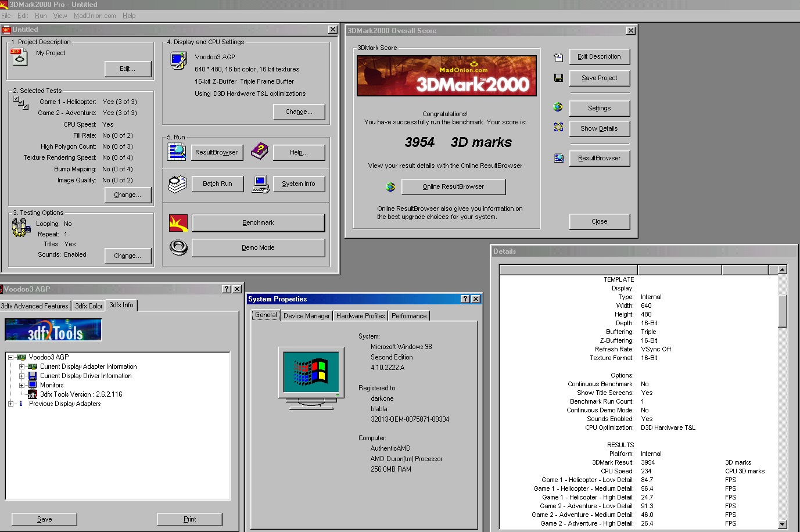
Task: Click the Batch Run stacked discs icon
Action: (177, 184)
